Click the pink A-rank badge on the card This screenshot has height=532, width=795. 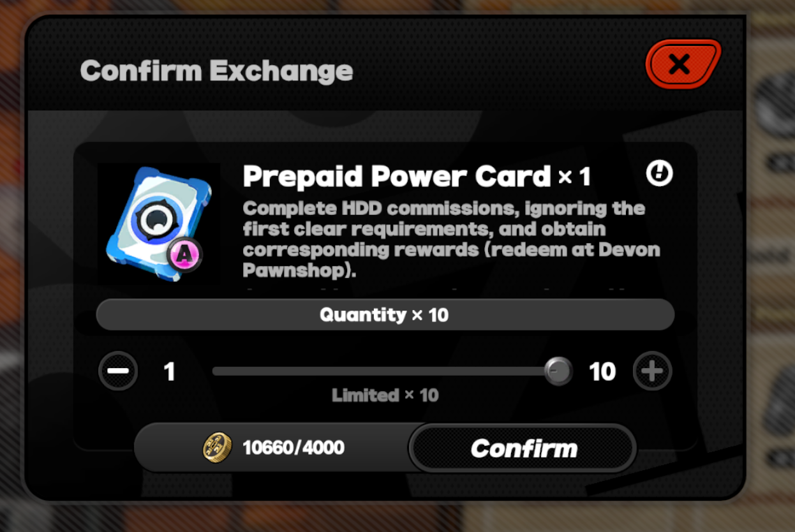[184, 256]
